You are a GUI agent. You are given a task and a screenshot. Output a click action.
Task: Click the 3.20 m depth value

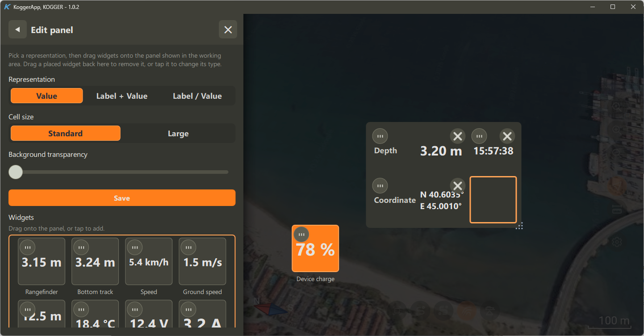[441, 151]
